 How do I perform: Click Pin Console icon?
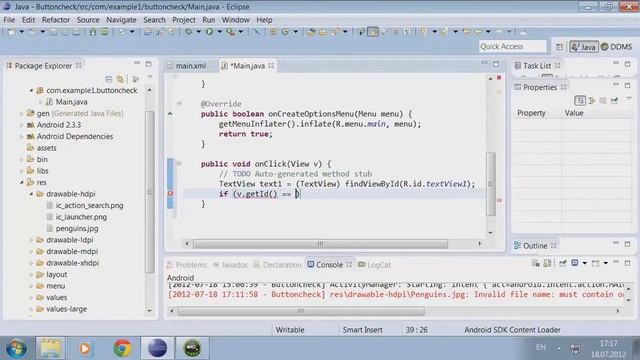point(563,264)
